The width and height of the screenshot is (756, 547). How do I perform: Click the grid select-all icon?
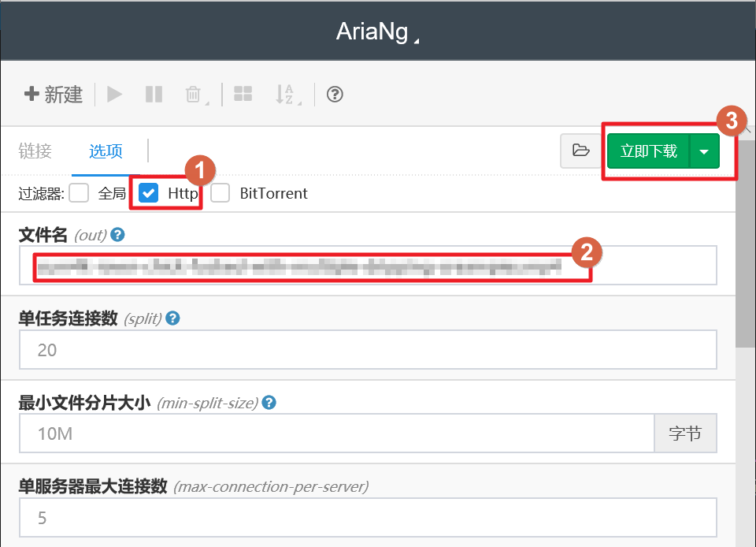point(243,95)
